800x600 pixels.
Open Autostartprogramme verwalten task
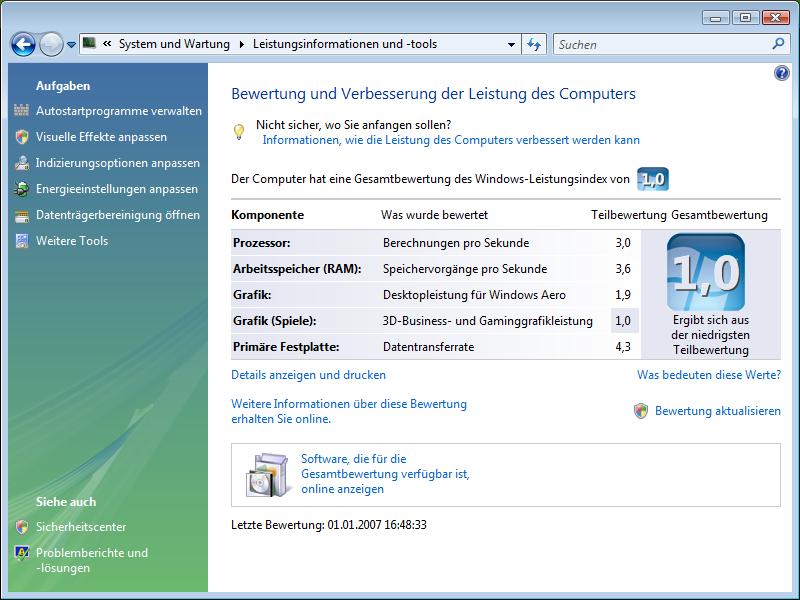coord(118,111)
